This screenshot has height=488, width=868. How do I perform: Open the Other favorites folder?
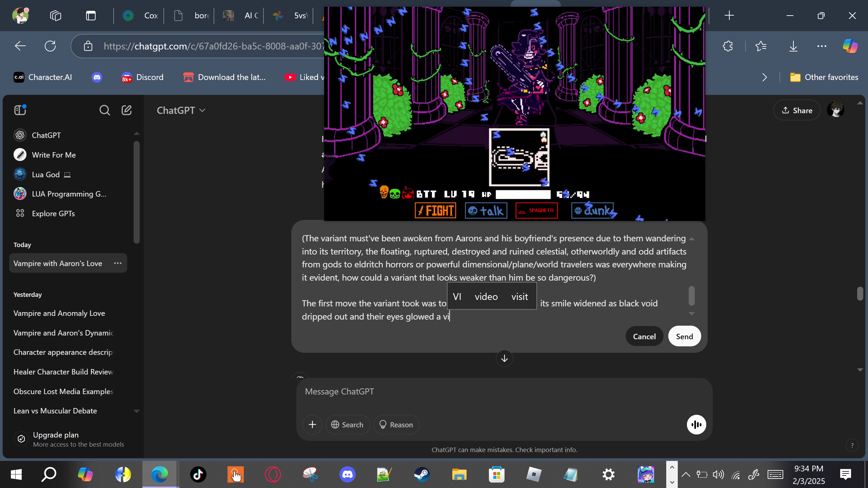[824, 77]
